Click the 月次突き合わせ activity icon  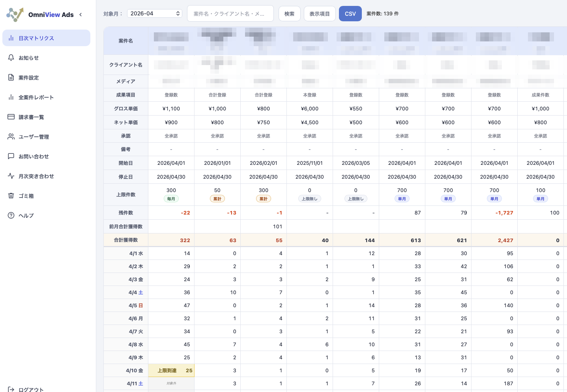pyautogui.click(x=11, y=176)
